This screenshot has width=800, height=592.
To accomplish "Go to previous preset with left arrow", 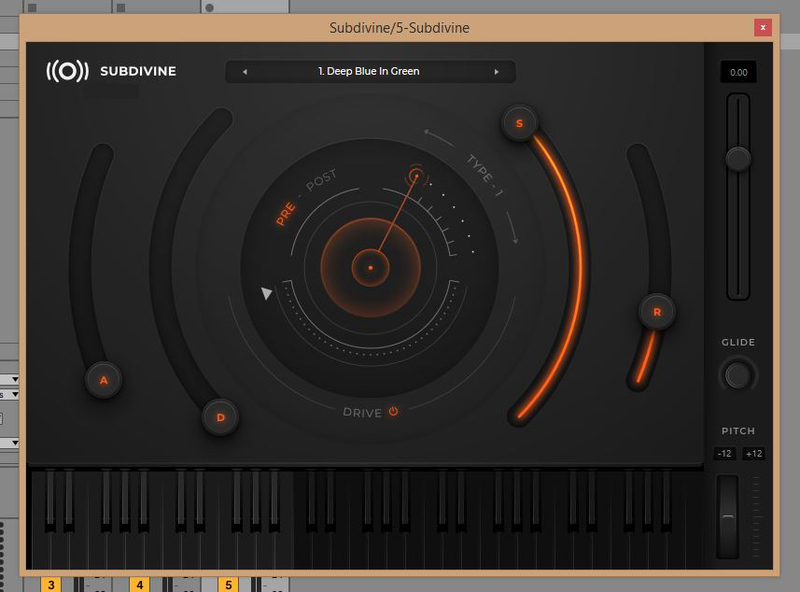I will coord(245,72).
